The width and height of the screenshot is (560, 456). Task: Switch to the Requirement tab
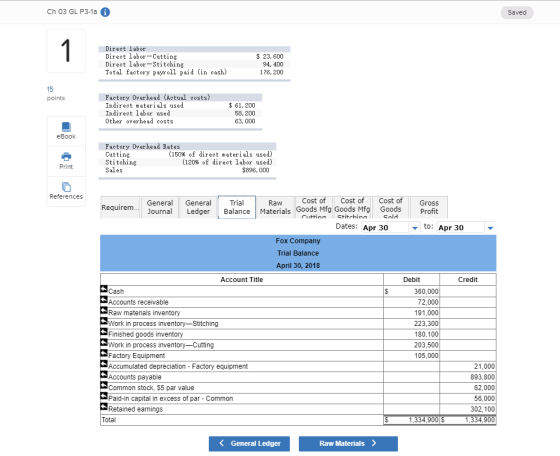click(x=120, y=207)
